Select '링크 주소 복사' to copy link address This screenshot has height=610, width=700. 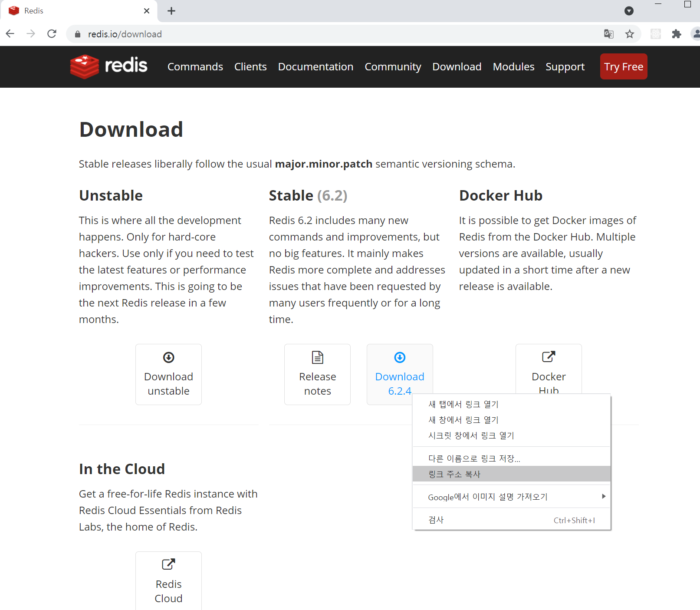click(511, 474)
